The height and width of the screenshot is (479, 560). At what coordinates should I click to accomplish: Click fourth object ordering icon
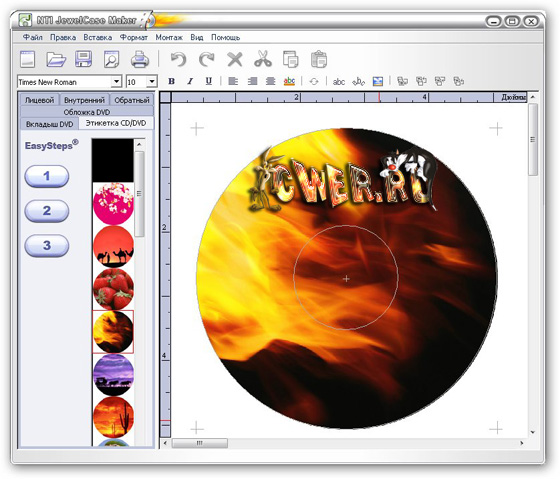[x=459, y=81]
